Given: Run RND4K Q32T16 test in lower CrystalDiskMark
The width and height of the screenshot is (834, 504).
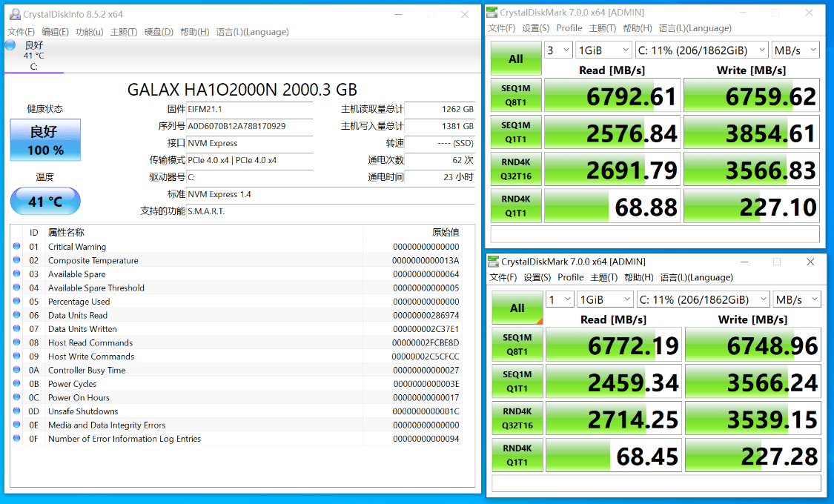Looking at the screenshot, I should click(517, 419).
